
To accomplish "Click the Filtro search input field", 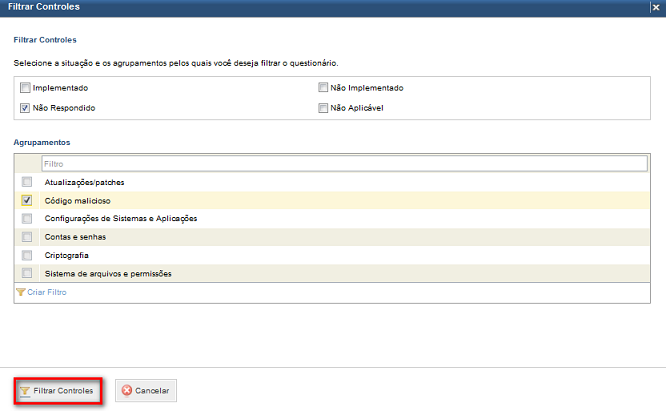I will 344,164.
